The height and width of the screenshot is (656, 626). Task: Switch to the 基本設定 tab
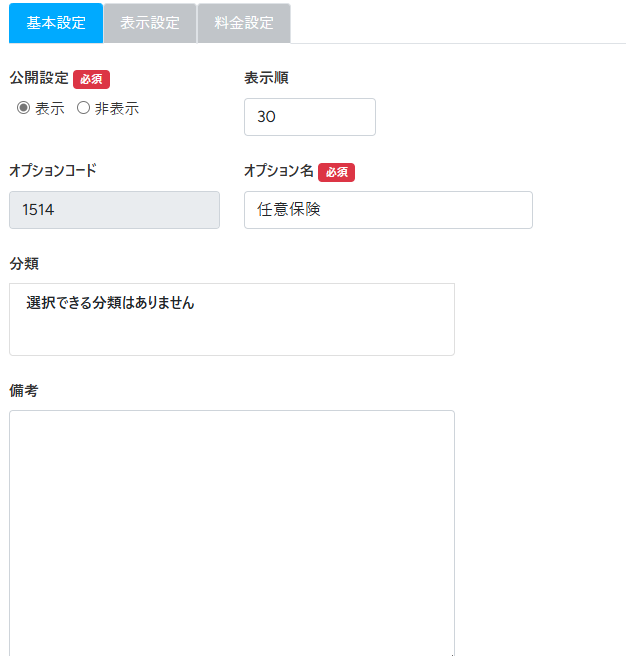(x=56, y=23)
